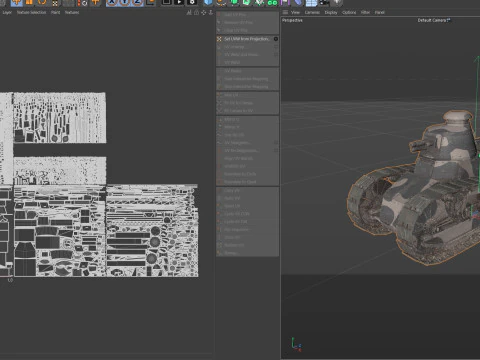Image resolution: width=480 pixels, height=360 pixels.
Task: Click the rightmost UV editor view navigation icon
Action: tap(211, 13)
